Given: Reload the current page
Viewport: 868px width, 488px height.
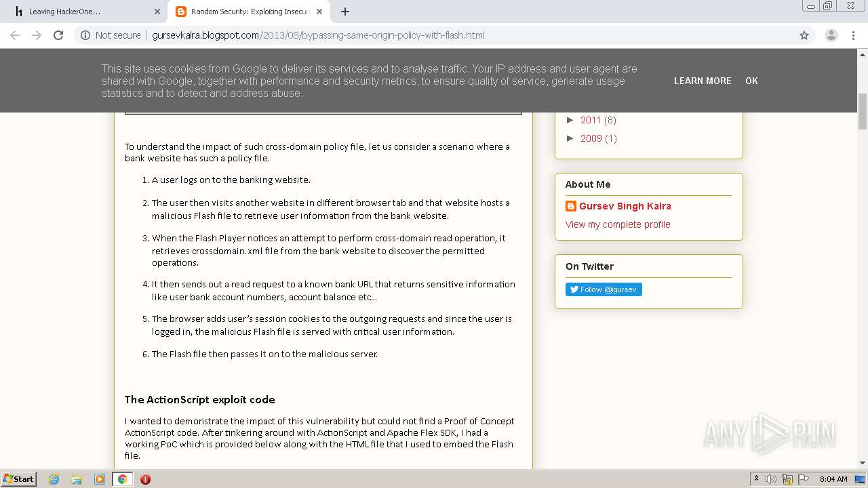Looking at the screenshot, I should pos(58,35).
